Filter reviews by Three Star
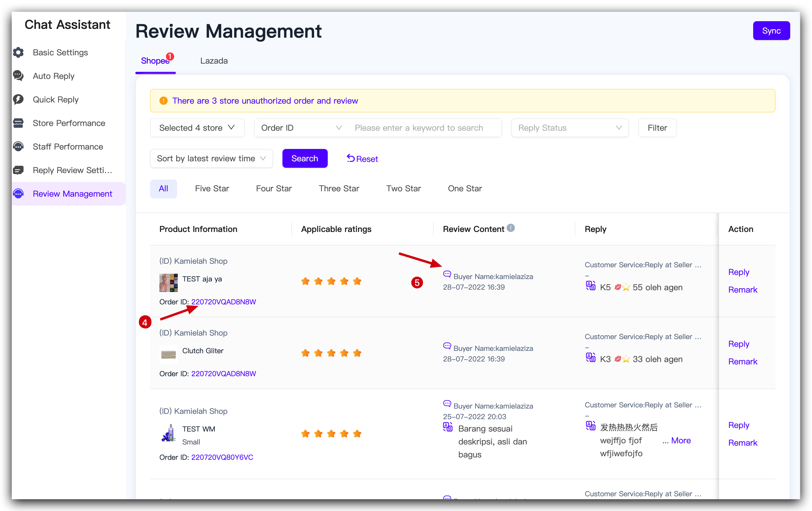 [339, 189]
